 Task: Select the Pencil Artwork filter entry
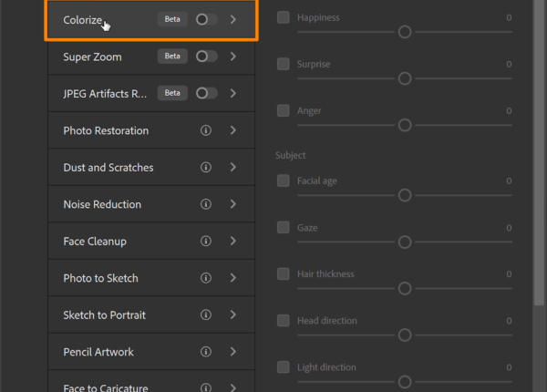coord(98,352)
